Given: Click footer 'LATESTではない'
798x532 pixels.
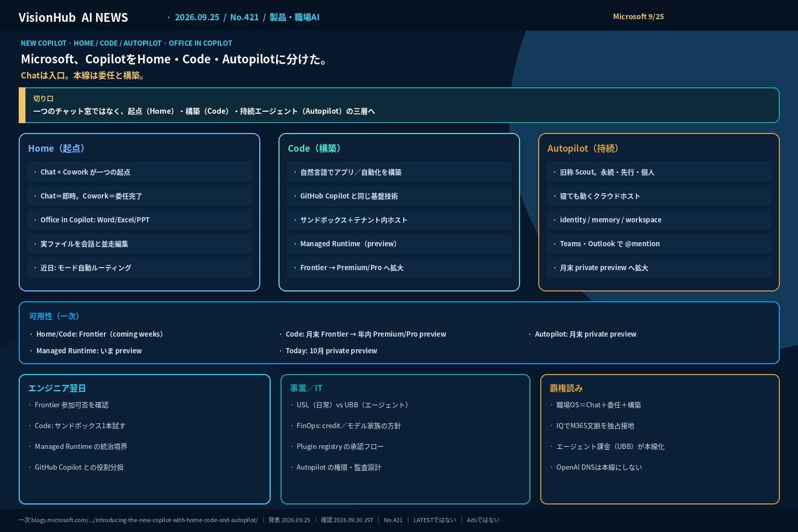Looking at the screenshot, I should pos(435,520).
